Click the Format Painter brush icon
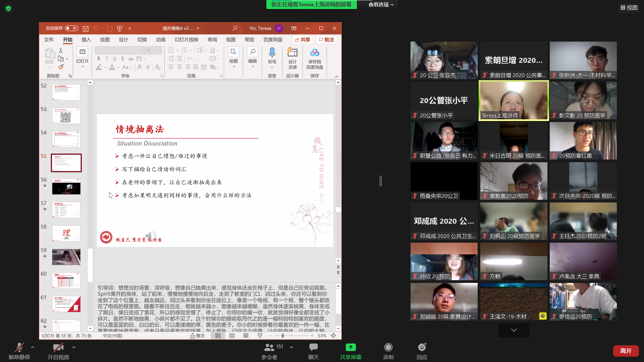Viewport: 644px width, 362px height. pos(61,67)
